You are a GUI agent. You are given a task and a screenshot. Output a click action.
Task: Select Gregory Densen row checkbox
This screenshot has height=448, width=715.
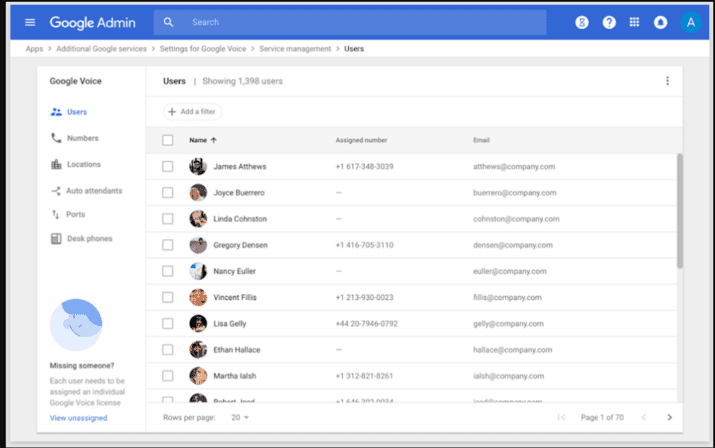168,245
